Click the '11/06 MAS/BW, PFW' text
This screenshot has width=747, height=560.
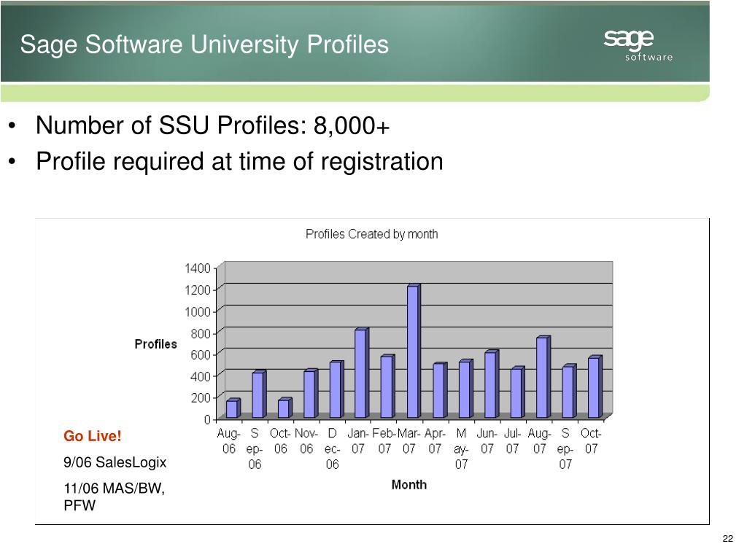click(115, 497)
